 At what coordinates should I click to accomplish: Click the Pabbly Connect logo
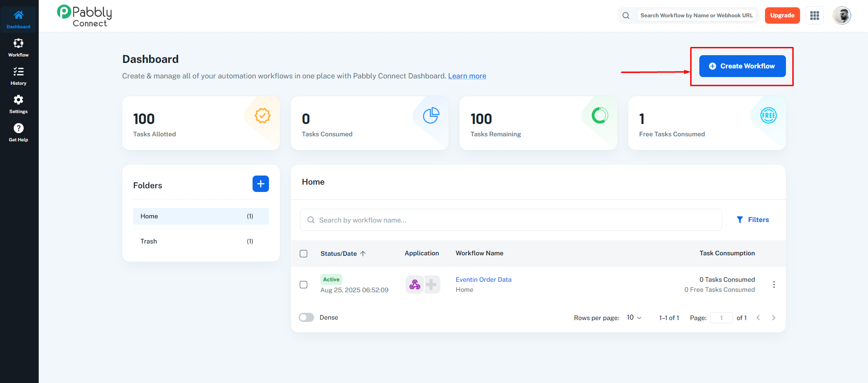point(84,16)
